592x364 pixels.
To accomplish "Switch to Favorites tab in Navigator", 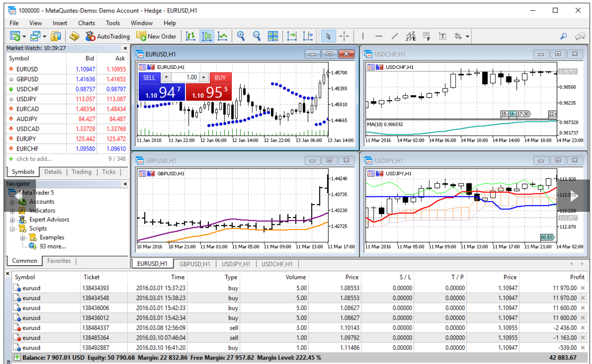I will (x=59, y=261).
